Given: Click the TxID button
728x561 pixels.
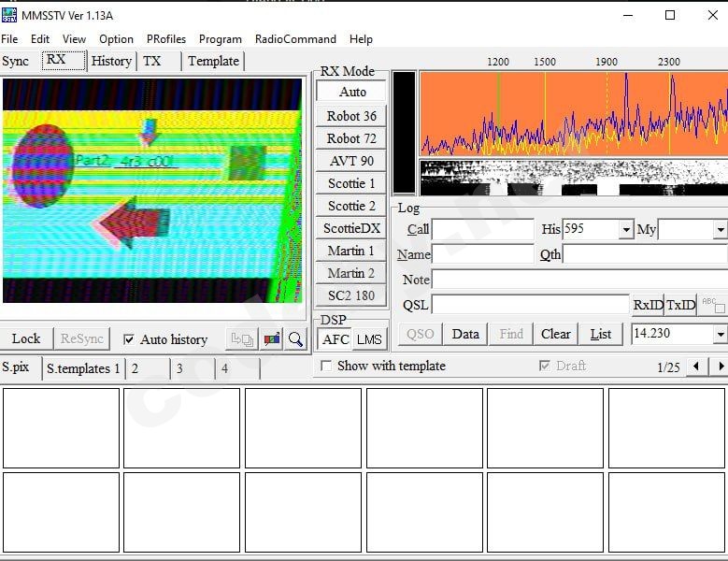Looking at the screenshot, I should [680, 305].
